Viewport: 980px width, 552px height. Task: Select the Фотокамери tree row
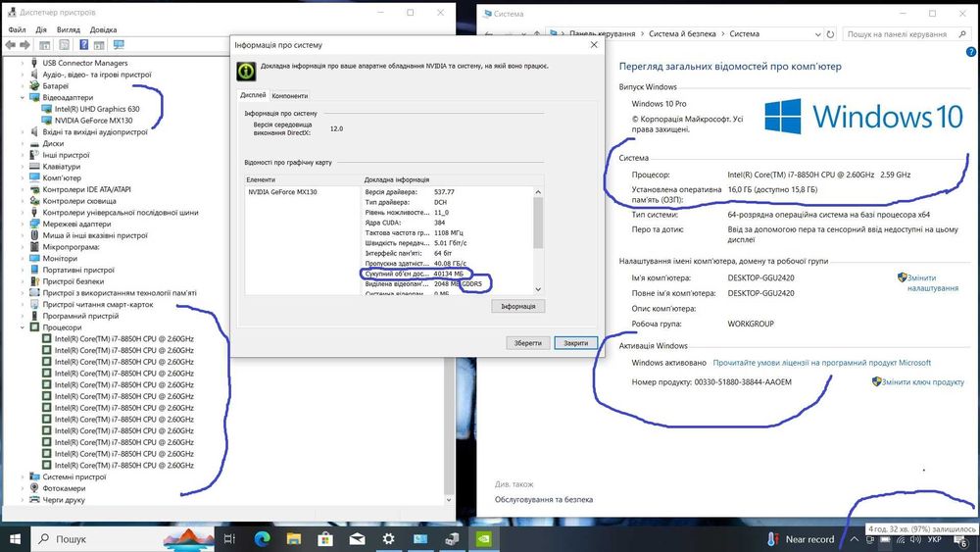64,488
